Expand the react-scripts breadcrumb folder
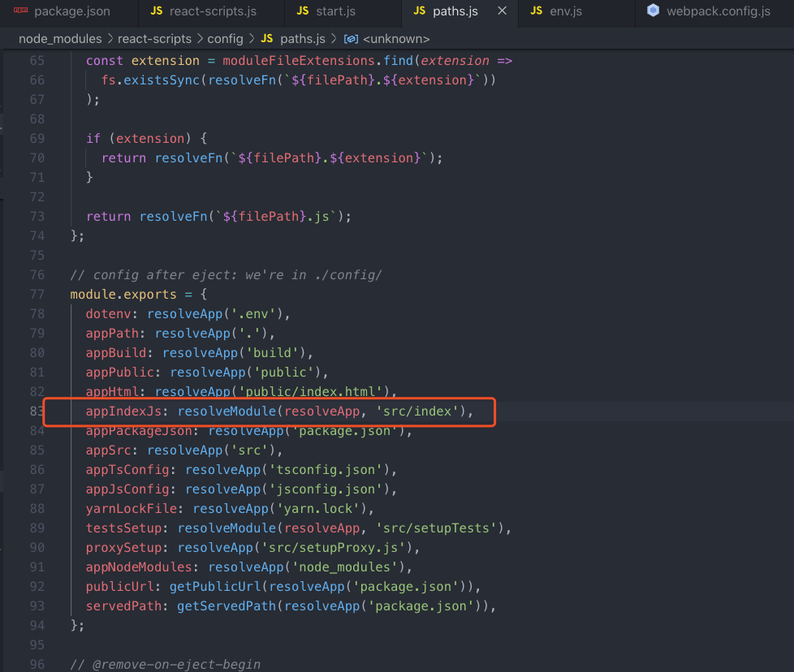The width and height of the screenshot is (794, 672). (154, 39)
